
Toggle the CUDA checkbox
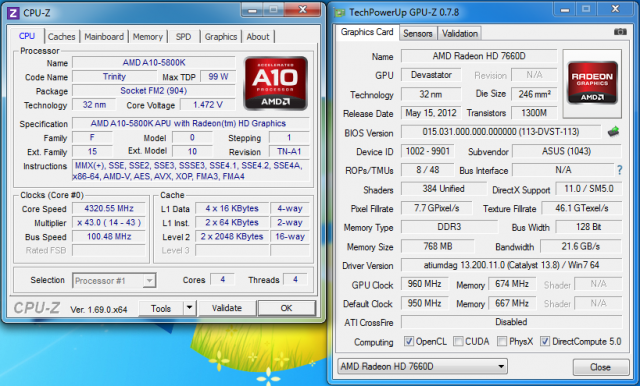458,341
